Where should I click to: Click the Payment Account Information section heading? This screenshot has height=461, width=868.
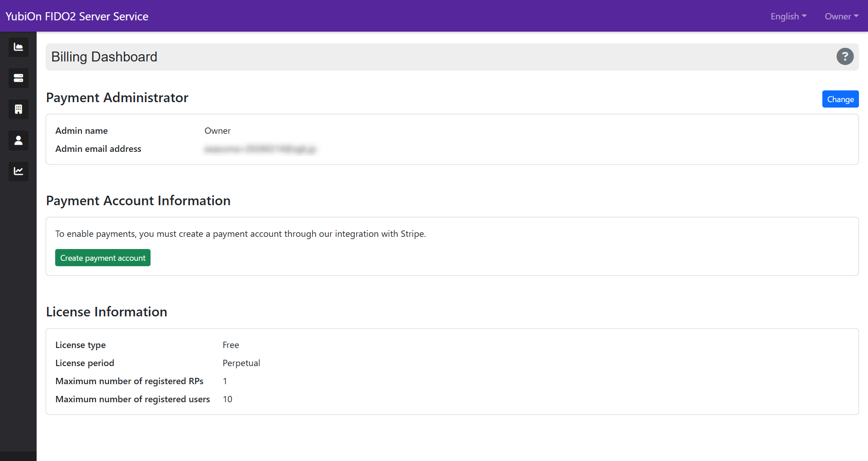point(138,201)
